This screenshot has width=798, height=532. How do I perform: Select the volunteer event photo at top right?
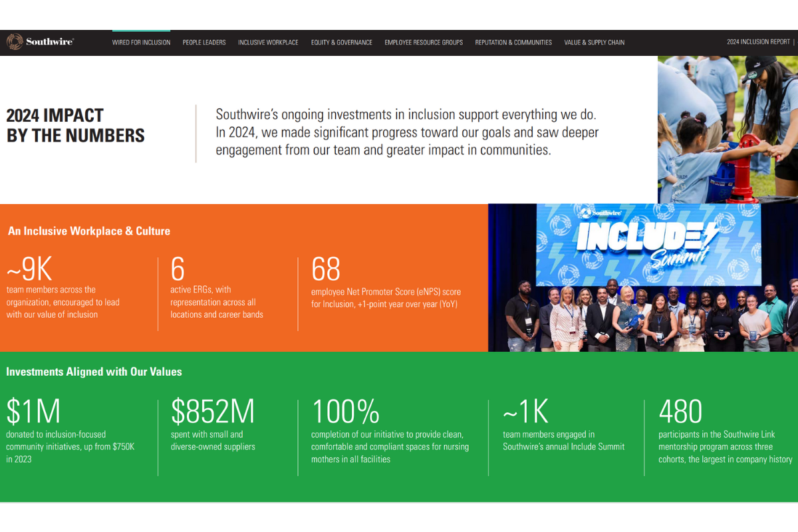pos(728,130)
